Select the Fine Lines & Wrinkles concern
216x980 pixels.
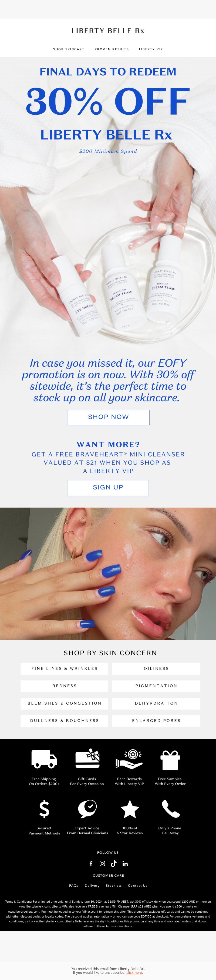64,668
